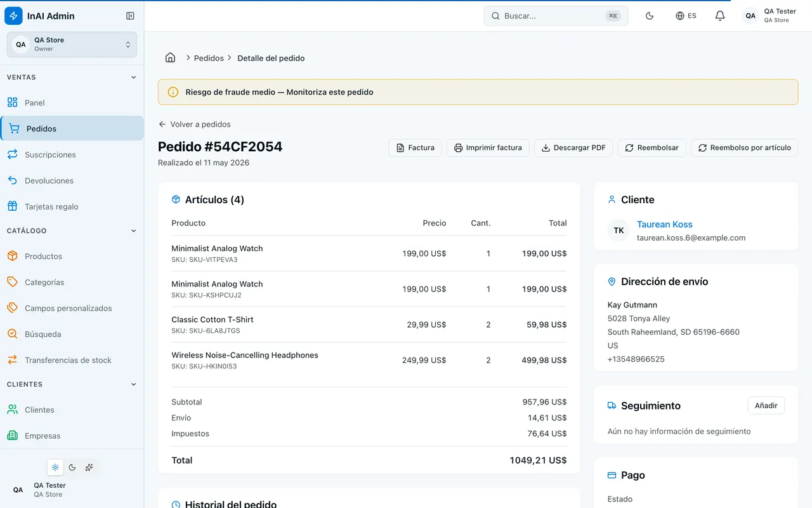Image resolution: width=812 pixels, height=508 pixels.
Task: Click the Pago card icon
Action: point(612,475)
